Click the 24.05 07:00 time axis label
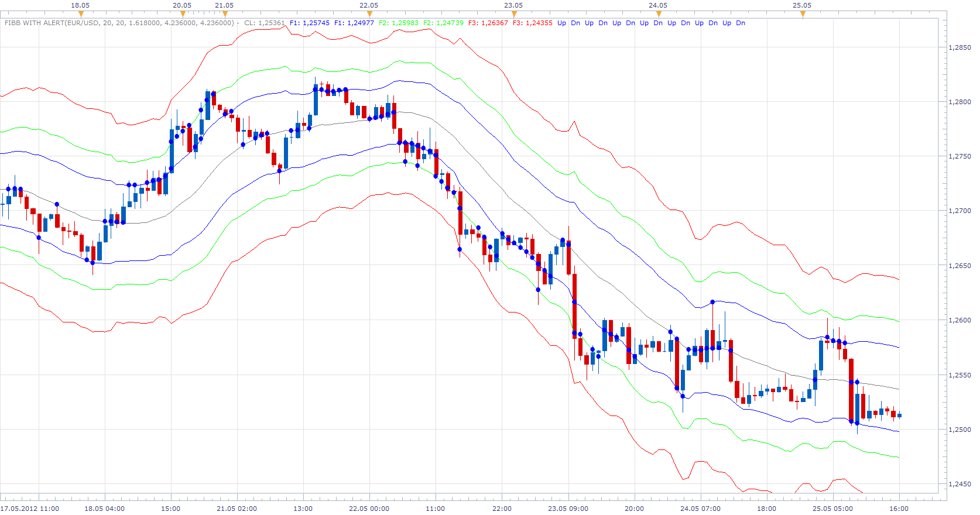The width and height of the screenshot is (980, 515). tap(701, 509)
